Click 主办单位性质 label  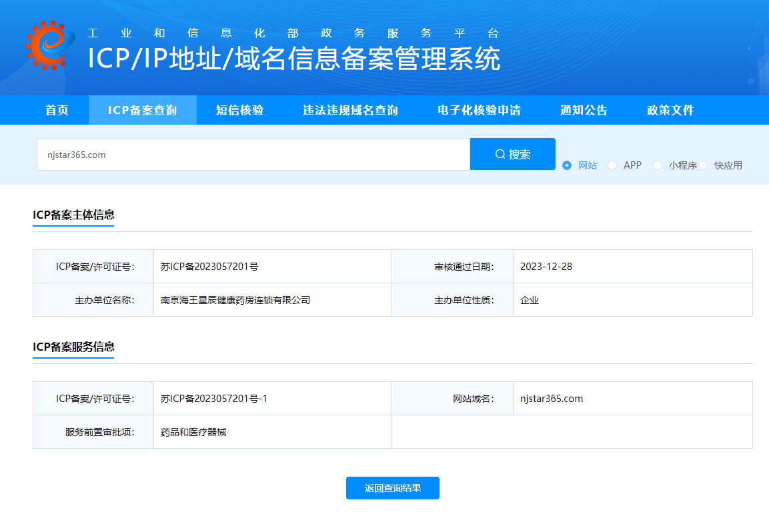[x=464, y=299]
